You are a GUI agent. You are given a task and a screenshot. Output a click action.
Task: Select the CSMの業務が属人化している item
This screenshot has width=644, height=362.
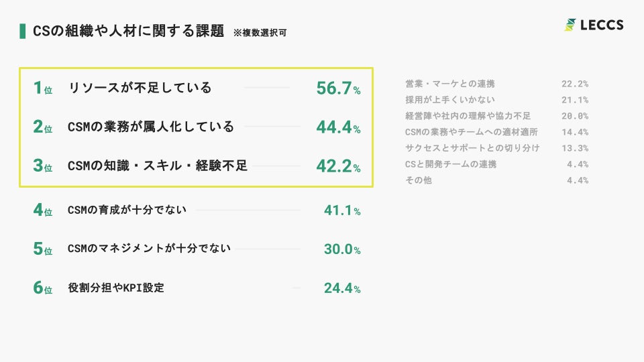coord(151,127)
